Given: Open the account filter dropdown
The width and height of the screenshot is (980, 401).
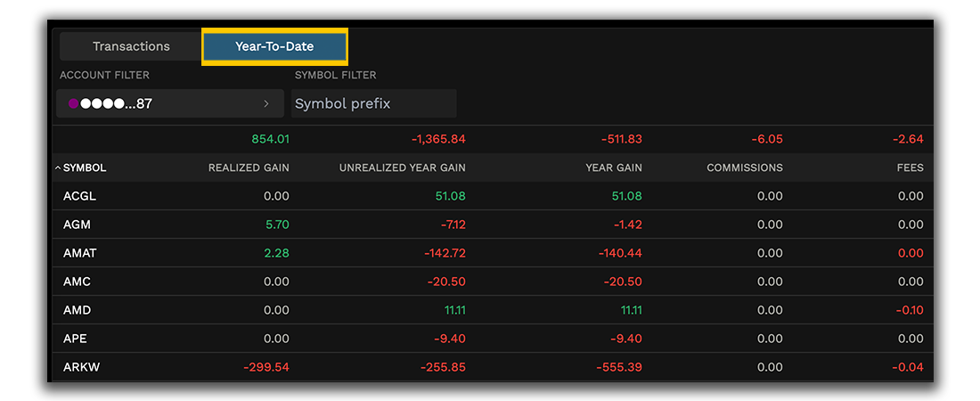Looking at the screenshot, I should click(x=169, y=103).
